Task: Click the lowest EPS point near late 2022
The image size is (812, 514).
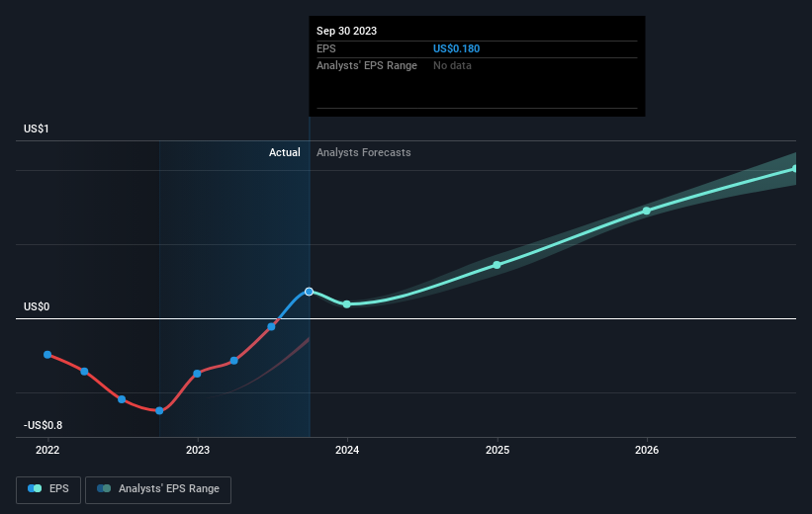Action: pos(159,411)
